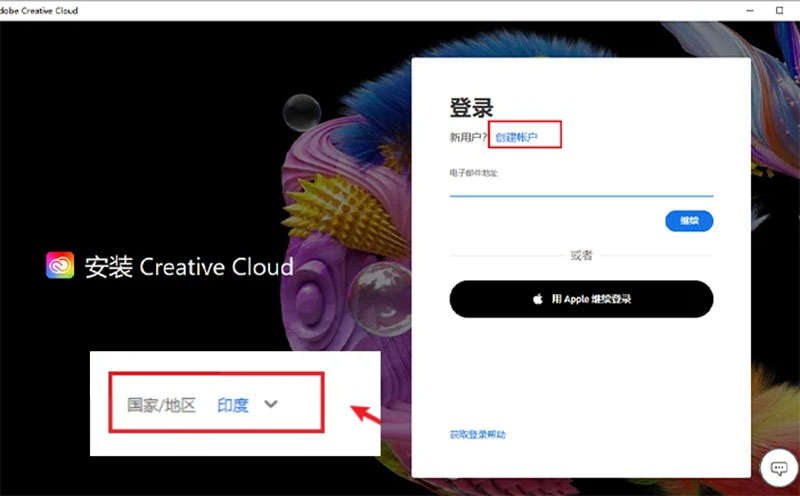Click the 或者 divider text
800x496 pixels.
point(581,256)
